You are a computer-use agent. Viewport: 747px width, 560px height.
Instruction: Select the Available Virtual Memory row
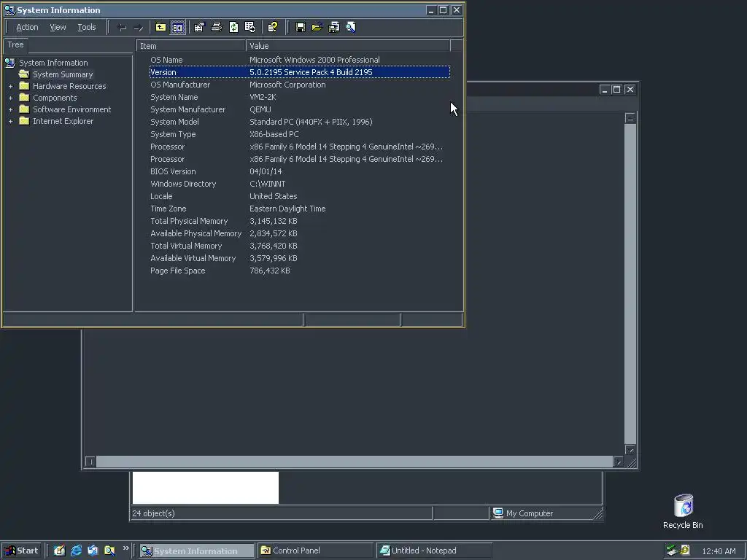300,258
